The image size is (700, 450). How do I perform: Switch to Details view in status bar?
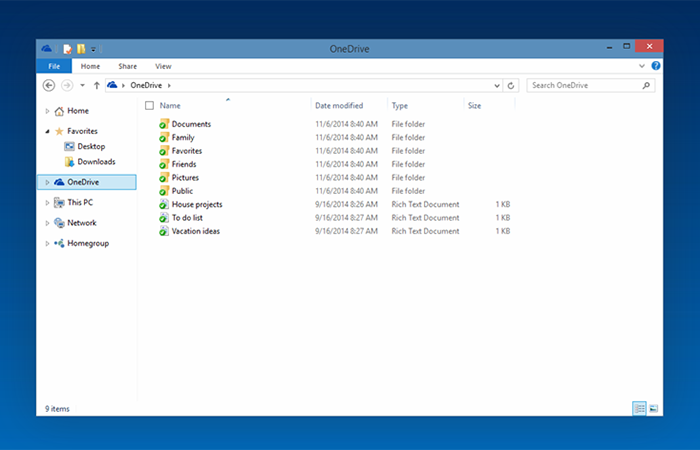coord(639,408)
